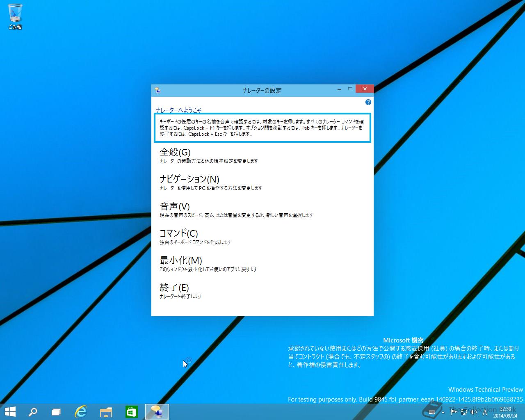The image size is (525, 420).
Task: Open network status tray icon
Action: 464,412
